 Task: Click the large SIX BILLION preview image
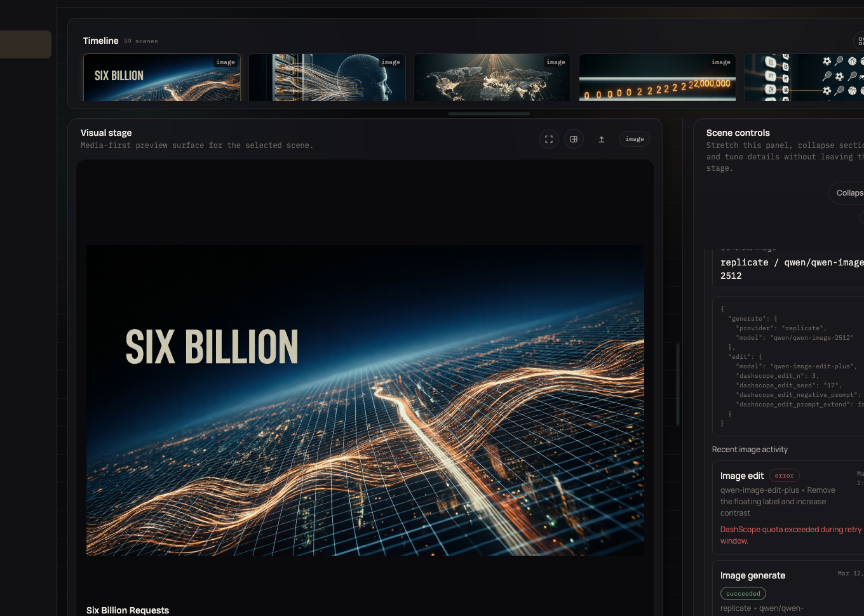pos(365,400)
